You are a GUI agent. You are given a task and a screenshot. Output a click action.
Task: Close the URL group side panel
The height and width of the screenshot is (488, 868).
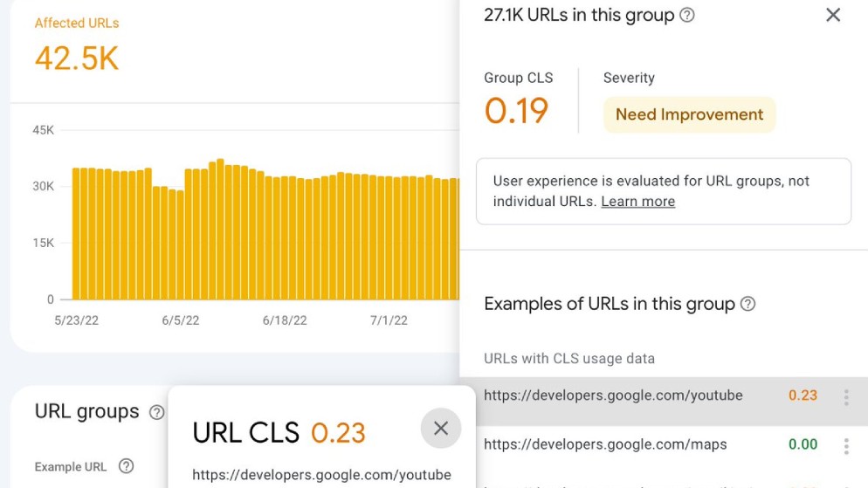point(833,15)
